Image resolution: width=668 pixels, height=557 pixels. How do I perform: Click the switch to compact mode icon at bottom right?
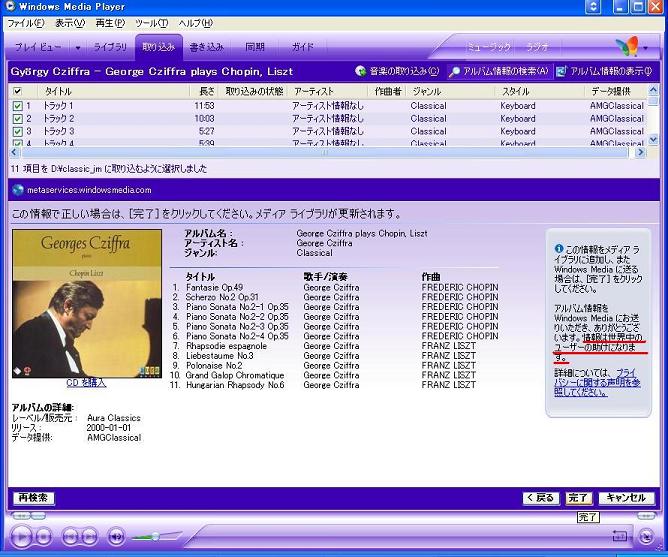(x=646, y=536)
